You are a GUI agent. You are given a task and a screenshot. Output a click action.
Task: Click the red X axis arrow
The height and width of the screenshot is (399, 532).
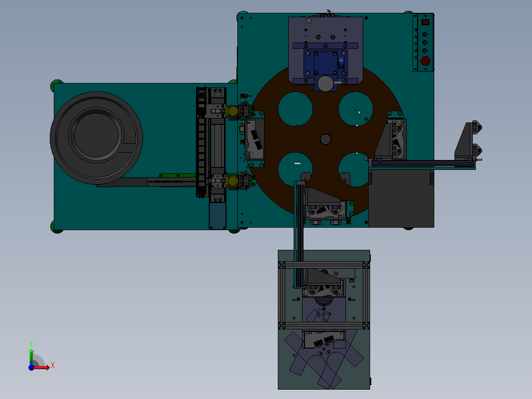(x=42, y=367)
